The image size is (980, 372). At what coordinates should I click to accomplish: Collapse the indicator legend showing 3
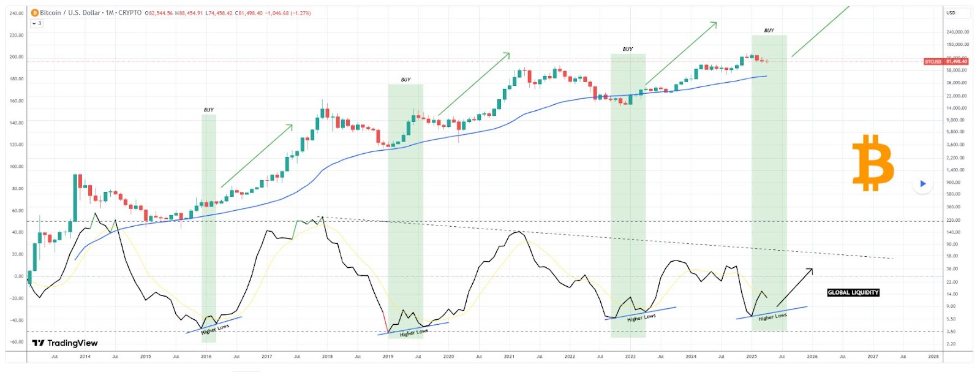point(36,23)
